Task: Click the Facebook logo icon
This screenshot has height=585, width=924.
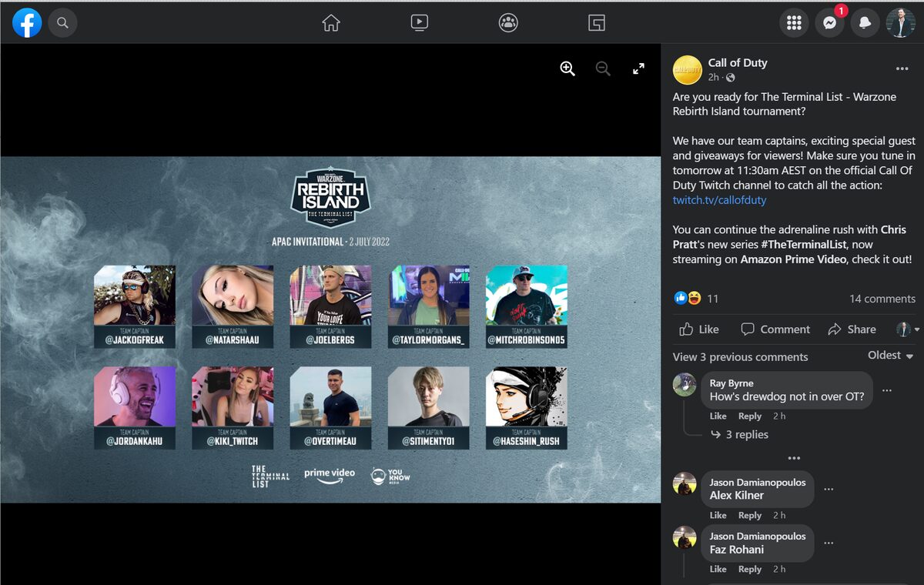Action: click(x=27, y=23)
